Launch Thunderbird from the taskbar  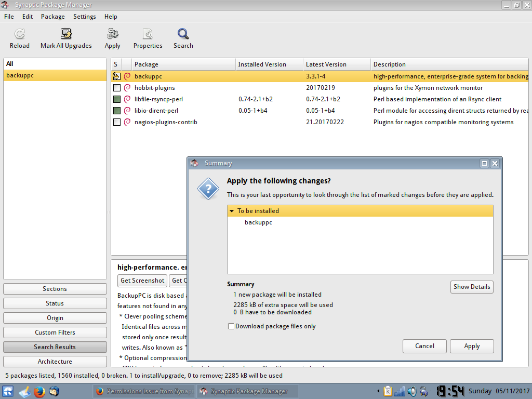coord(54,392)
